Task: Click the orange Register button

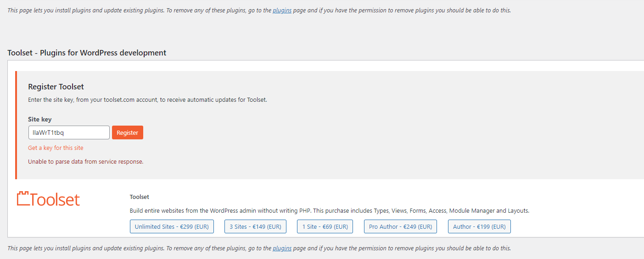Action: point(128,132)
